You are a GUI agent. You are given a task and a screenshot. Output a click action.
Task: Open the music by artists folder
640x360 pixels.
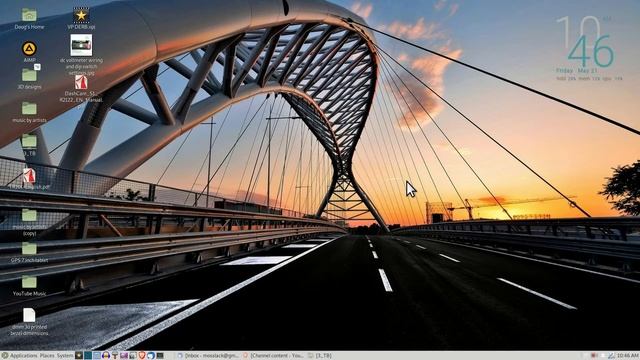[29, 109]
